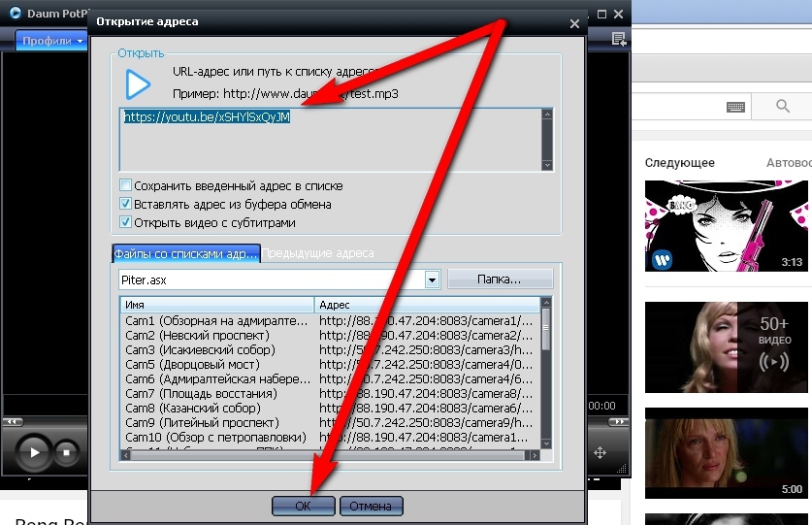The image size is (812, 525).
Task: Click camera list vertical scrollbar down arrow
Action: click(x=546, y=443)
